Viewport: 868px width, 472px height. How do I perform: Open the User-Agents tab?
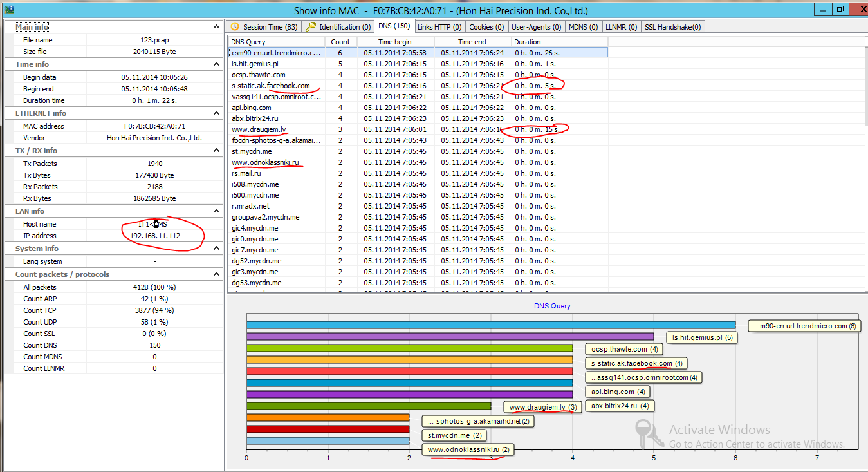pos(536,27)
